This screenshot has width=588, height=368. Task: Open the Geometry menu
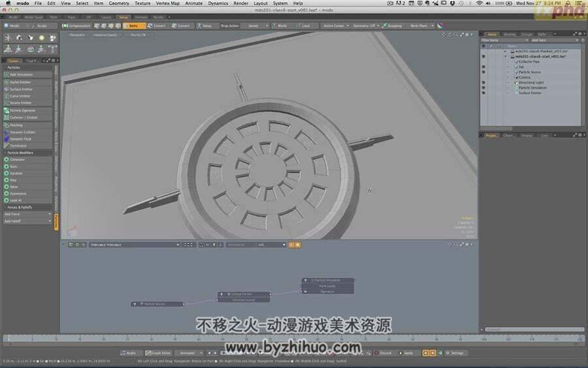[119, 3]
